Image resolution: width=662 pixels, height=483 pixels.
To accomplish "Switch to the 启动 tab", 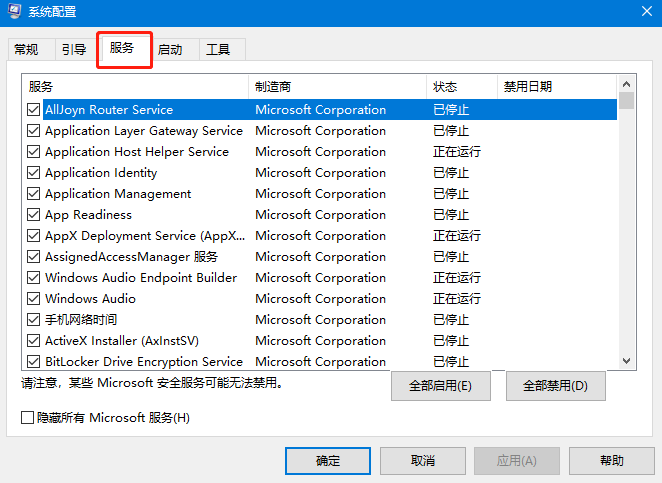I will point(170,49).
